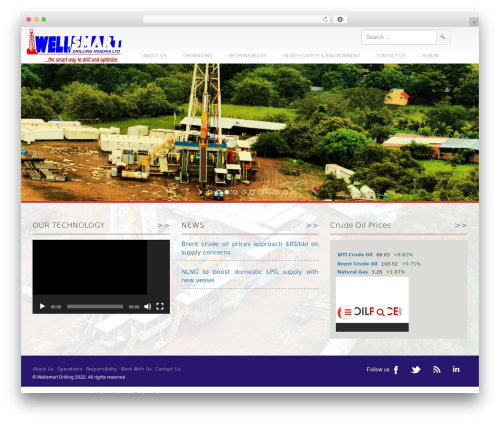Click the search magnifier button in header
500x423 pixels.
(x=443, y=37)
